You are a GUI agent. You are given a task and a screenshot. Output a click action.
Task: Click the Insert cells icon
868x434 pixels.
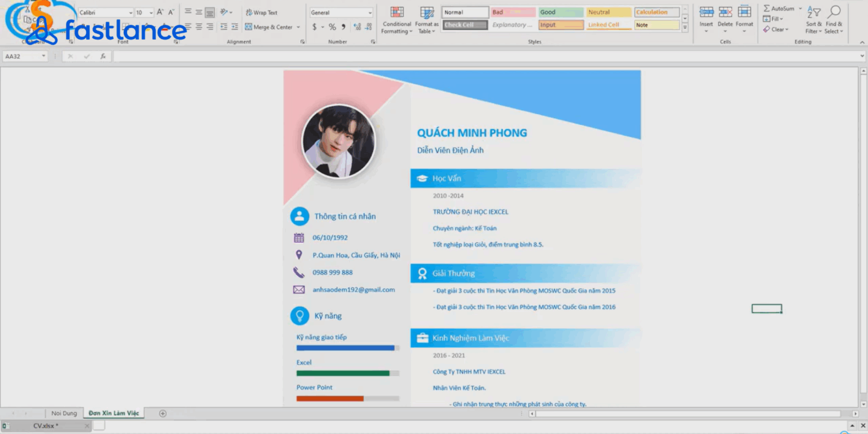click(x=706, y=12)
